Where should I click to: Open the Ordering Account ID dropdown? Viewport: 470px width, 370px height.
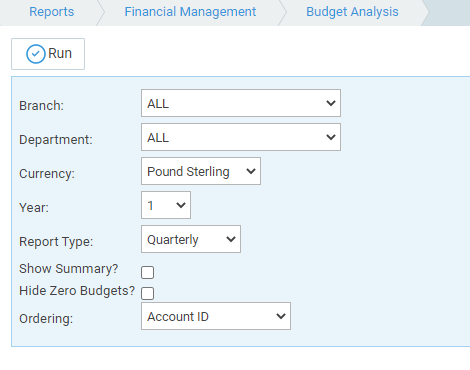(x=216, y=316)
